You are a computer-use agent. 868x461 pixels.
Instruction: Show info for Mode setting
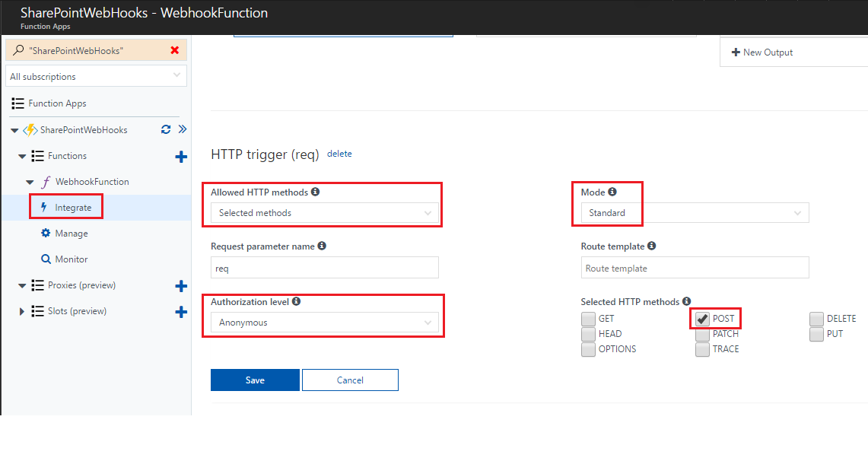[612, 192]
